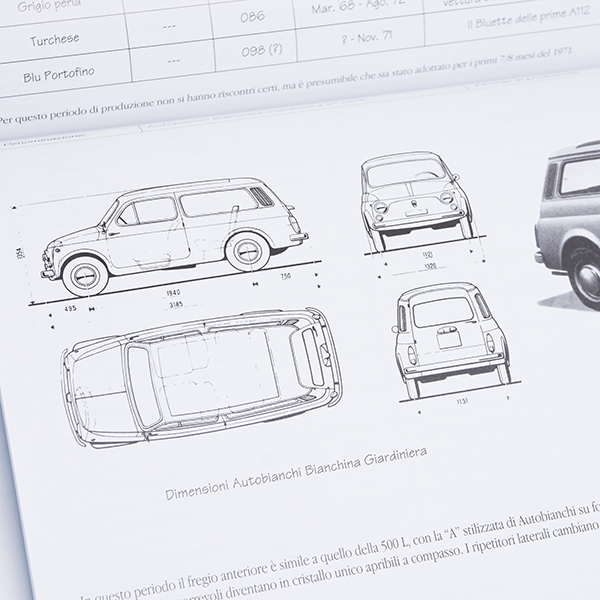This screenshot has width=600, height=600.
Task: Click the rear window in the rear-view drawing
Action: (x=443, y=312)
